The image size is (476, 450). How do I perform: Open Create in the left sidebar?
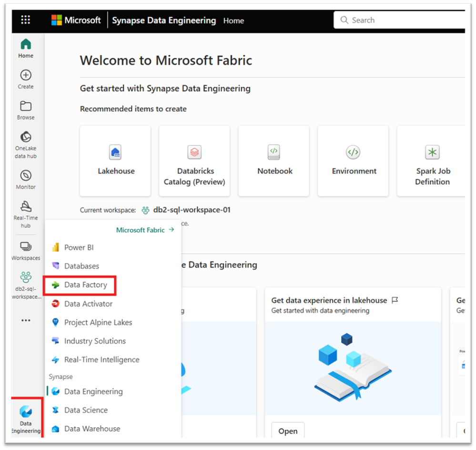26,80
